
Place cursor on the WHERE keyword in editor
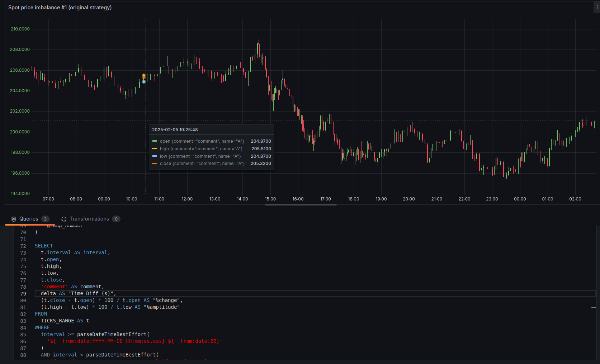(x=42, y=327)
